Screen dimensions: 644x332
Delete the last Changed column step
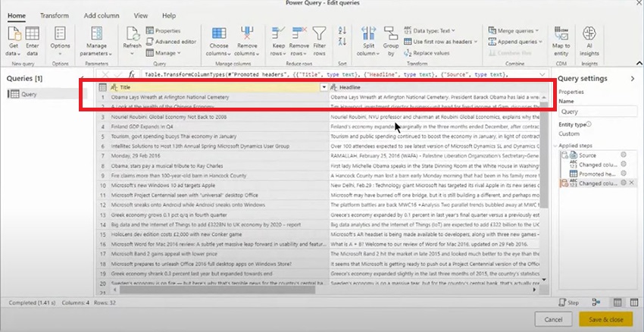coord(631,183)
